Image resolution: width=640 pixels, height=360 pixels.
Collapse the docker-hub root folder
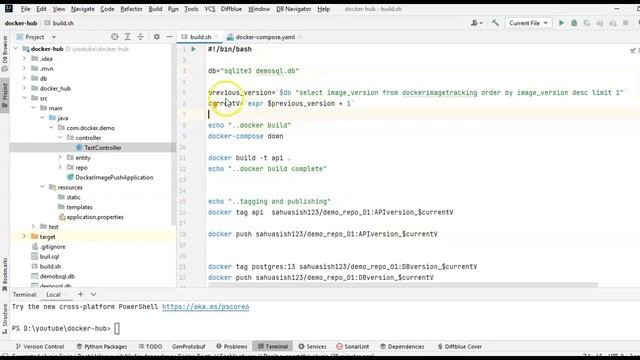16,49
